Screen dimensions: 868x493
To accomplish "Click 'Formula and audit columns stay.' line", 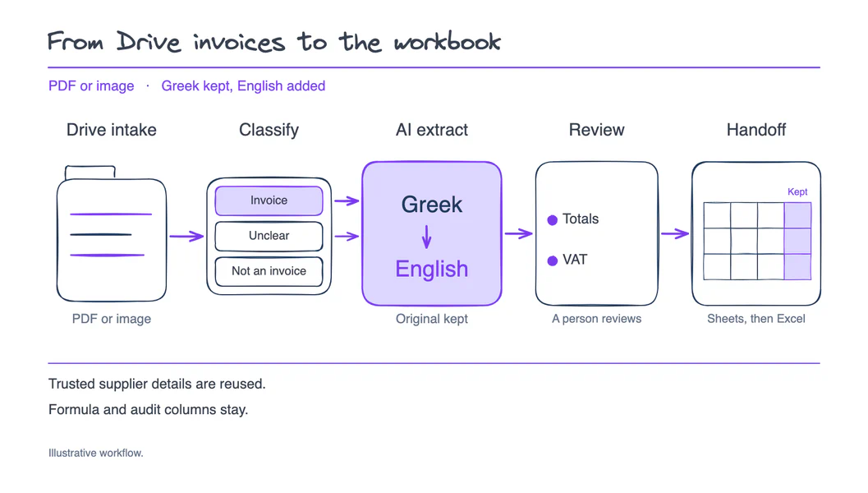I will click(x=149, y=410).
